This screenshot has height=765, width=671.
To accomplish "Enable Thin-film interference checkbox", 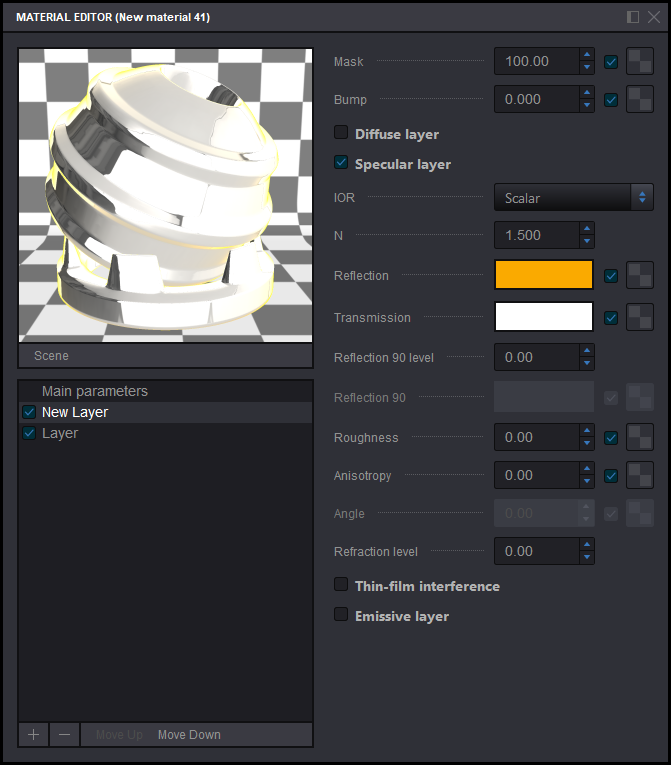I will point(341,584).
